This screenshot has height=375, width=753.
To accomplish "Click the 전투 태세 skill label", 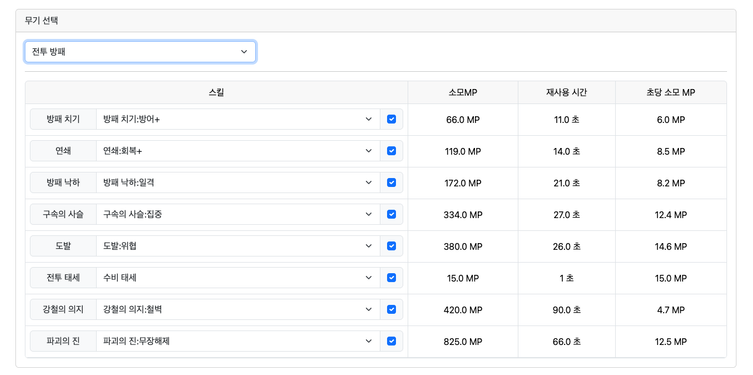I will [x=63, y=278].
